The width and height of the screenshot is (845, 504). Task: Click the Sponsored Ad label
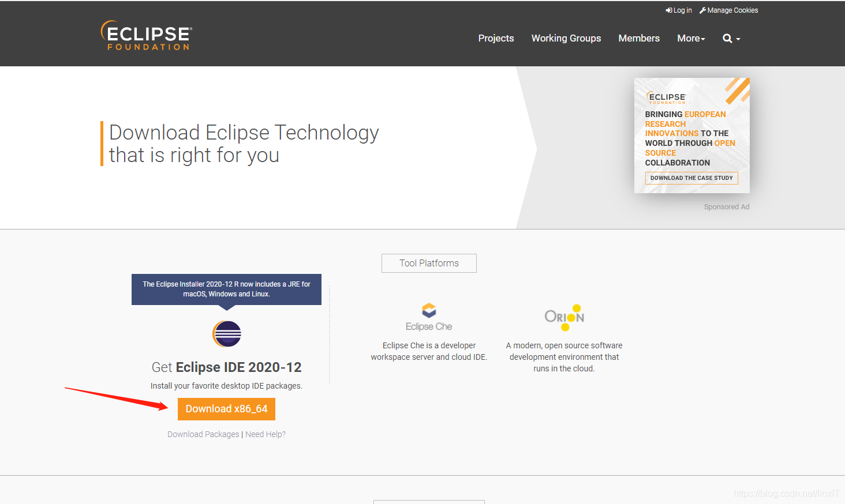point(727,207)
